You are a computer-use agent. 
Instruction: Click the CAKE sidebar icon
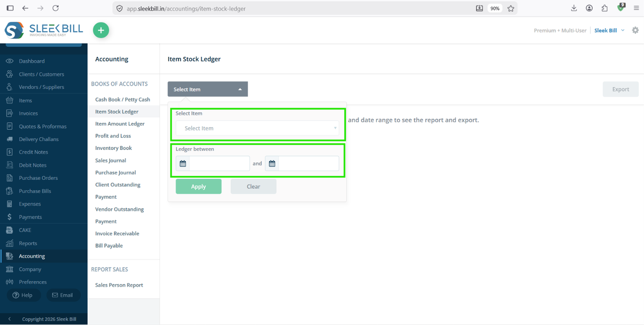(9, 230)
